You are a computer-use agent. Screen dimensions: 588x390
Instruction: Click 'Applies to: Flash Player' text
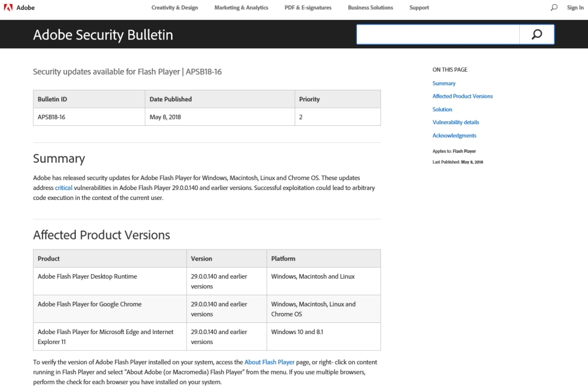coord(454,151)
